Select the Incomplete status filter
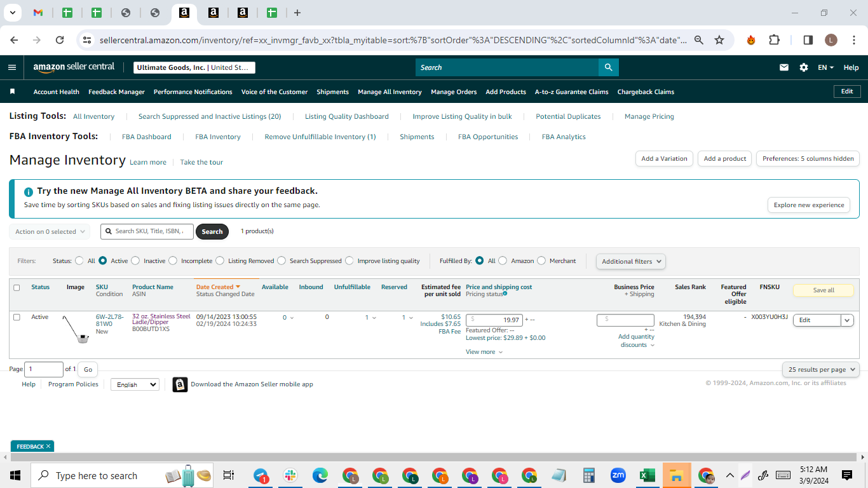 [173, 261]
